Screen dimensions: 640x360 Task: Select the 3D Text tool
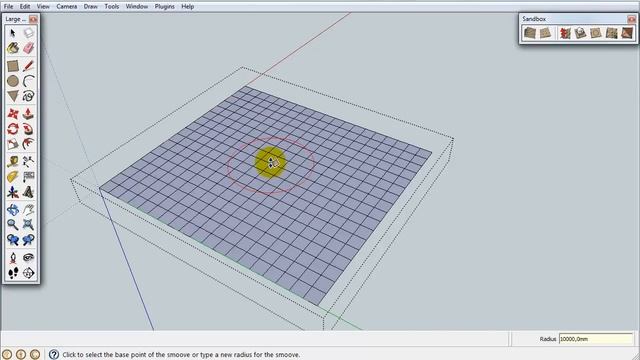[28, 192]
